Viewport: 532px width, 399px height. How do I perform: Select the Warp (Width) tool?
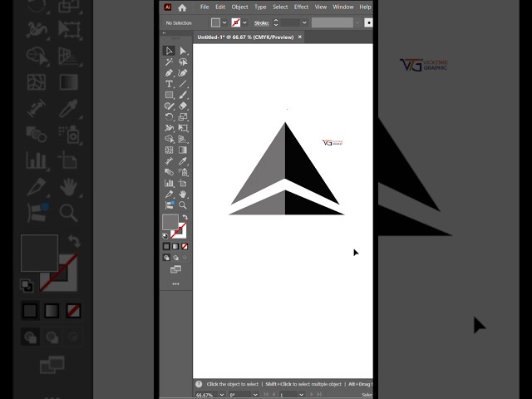point(169,128)
